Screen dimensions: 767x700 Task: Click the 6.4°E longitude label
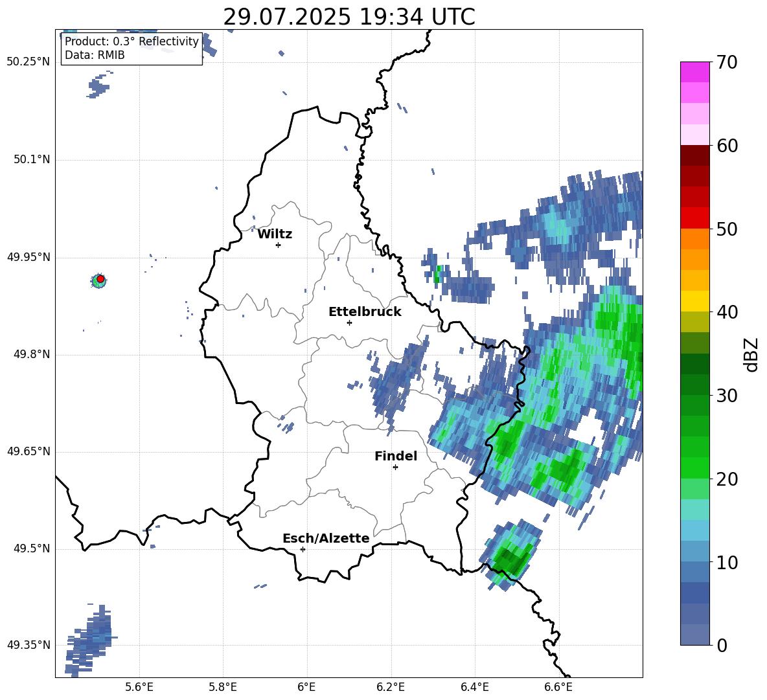(x=474, y=687)
